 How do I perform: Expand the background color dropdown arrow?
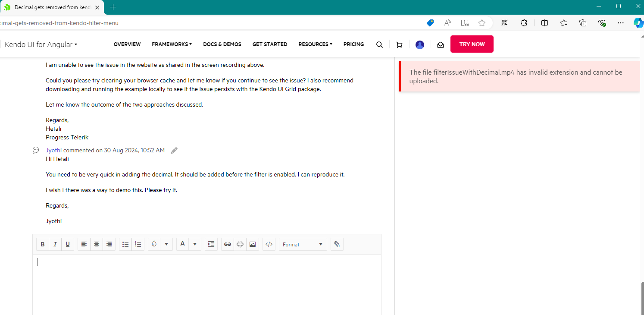coord(166,244)
